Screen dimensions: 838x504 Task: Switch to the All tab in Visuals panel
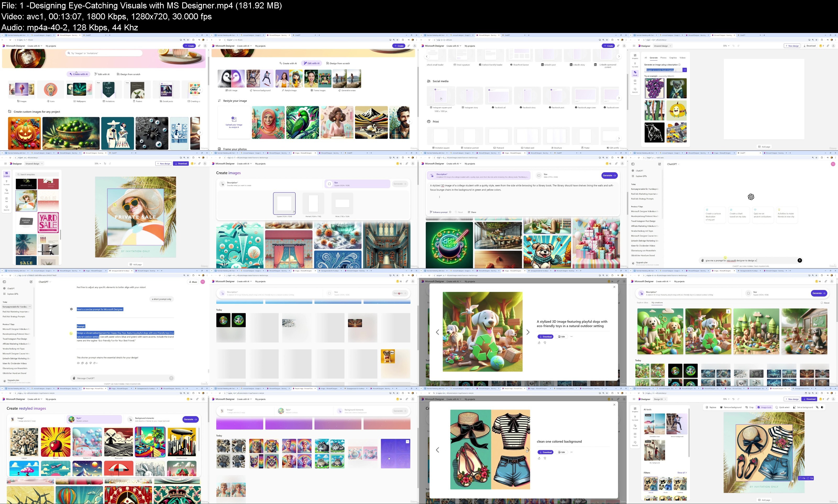(646, 58)
